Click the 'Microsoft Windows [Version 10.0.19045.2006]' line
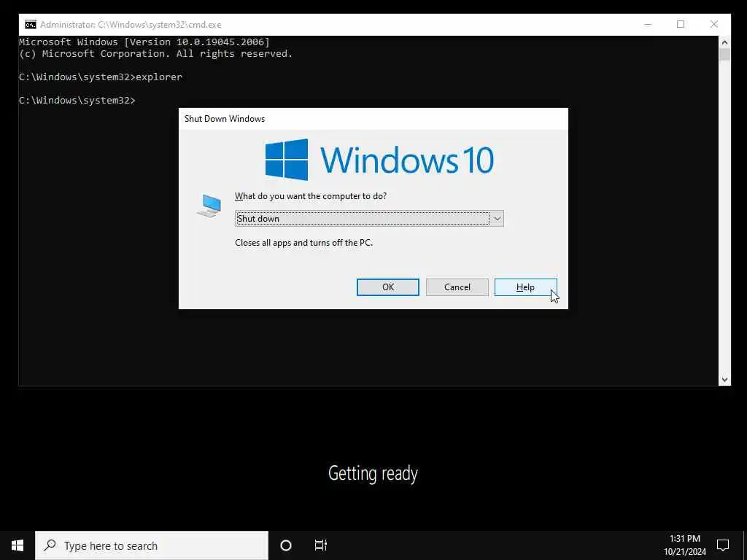The height and width of the screenshot is (560, 747). (144, 42)
